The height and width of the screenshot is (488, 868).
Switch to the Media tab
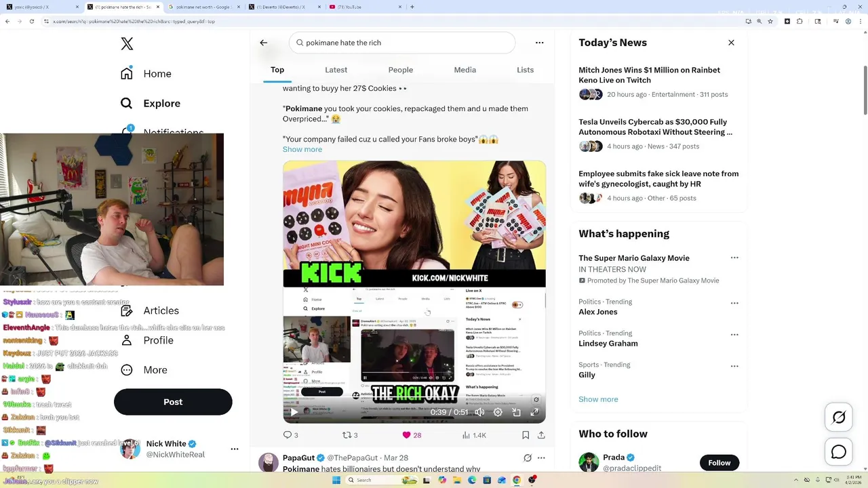tap(465, 70)
